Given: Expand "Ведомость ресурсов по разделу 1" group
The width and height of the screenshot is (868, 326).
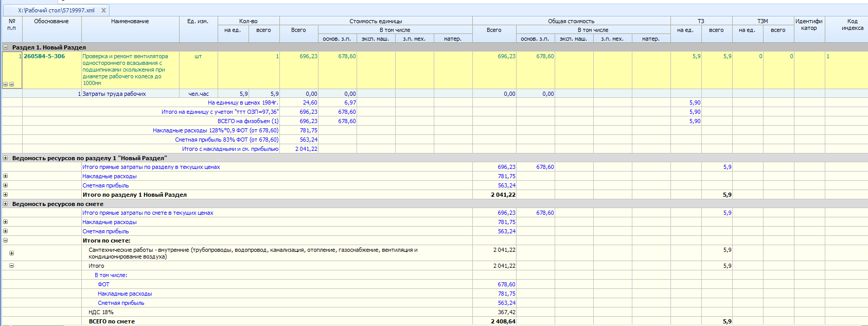Looking at the screenshot, I should tap(6, 158).
